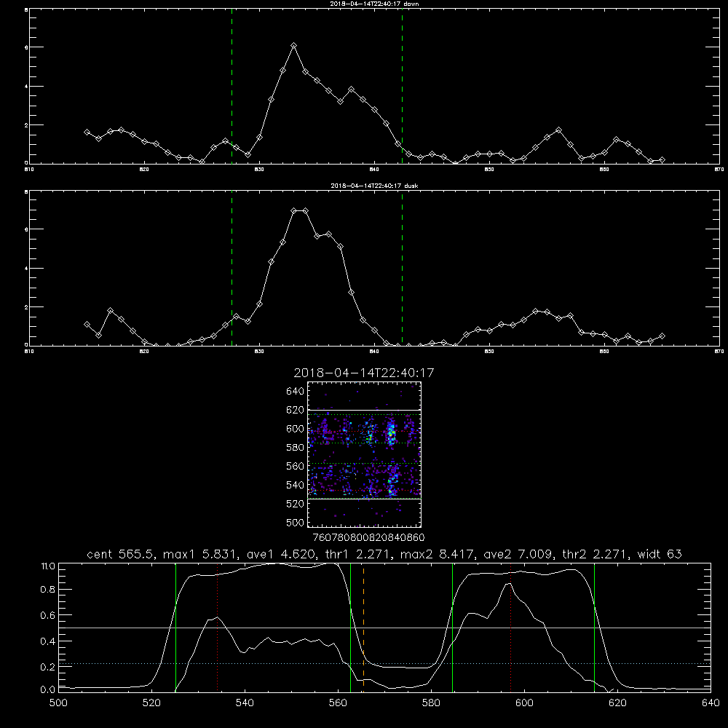Click the x-axis label '500' of the bottom plot
The image size is (728, 728).
pyautogui.click(x=58, y=703)
